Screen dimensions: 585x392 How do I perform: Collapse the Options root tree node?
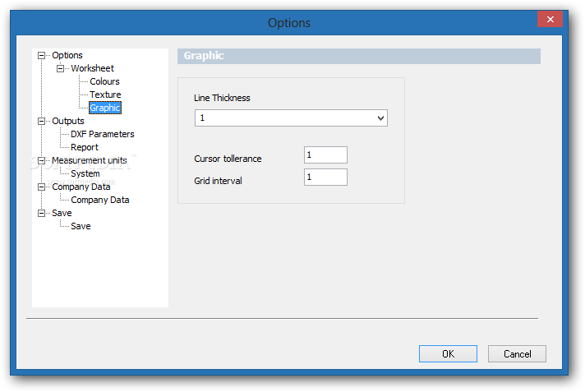click(x=41, y=56)
